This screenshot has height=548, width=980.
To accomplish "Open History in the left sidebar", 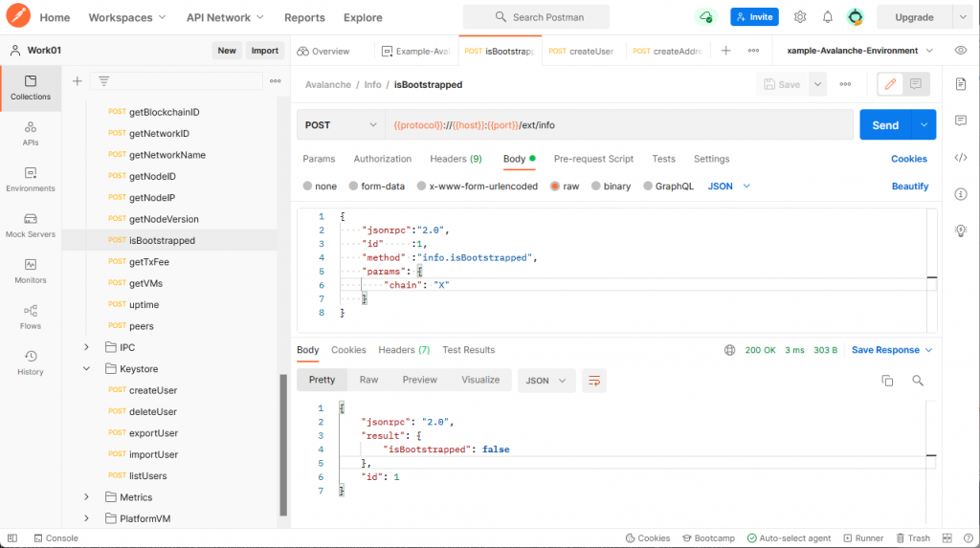I will pyautogui.click(x=31, y=362).
